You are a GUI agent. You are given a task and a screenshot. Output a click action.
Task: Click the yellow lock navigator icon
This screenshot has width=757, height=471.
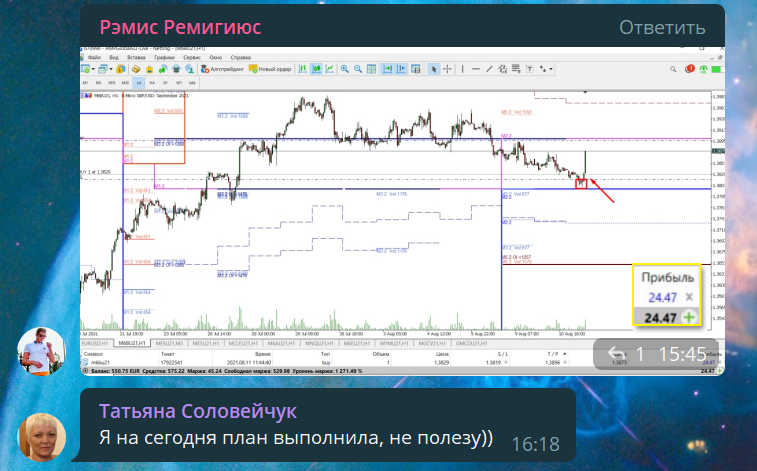tap(150, 69)
